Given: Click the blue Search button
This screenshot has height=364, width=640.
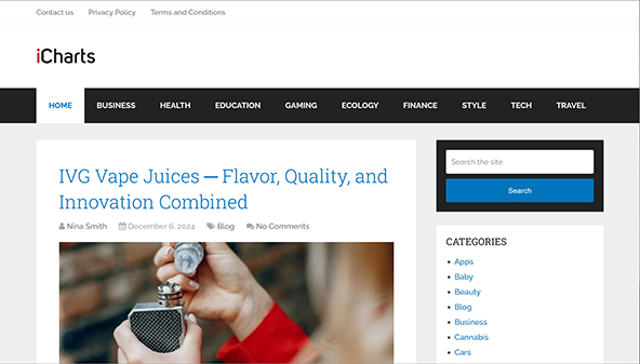Looking at the screenshot, I should (x=520, y=190).
